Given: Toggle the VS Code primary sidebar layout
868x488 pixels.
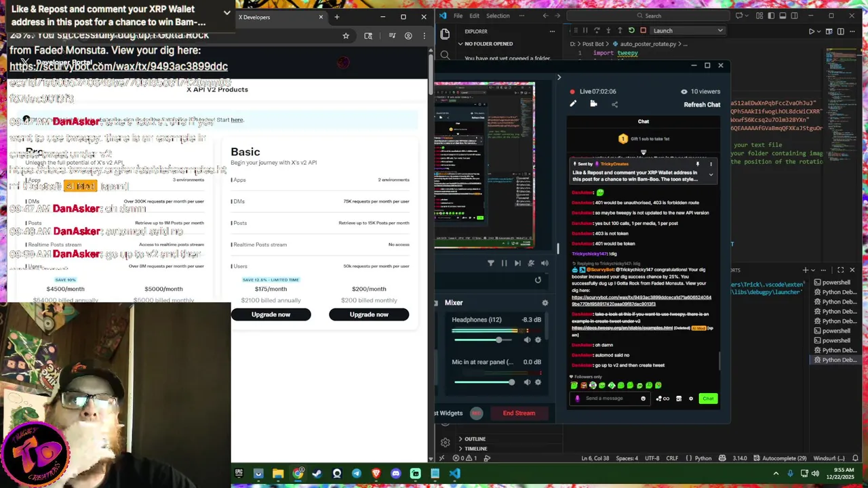Looking at the screenshot, I should pyautogui.click(x=770, y=16).
